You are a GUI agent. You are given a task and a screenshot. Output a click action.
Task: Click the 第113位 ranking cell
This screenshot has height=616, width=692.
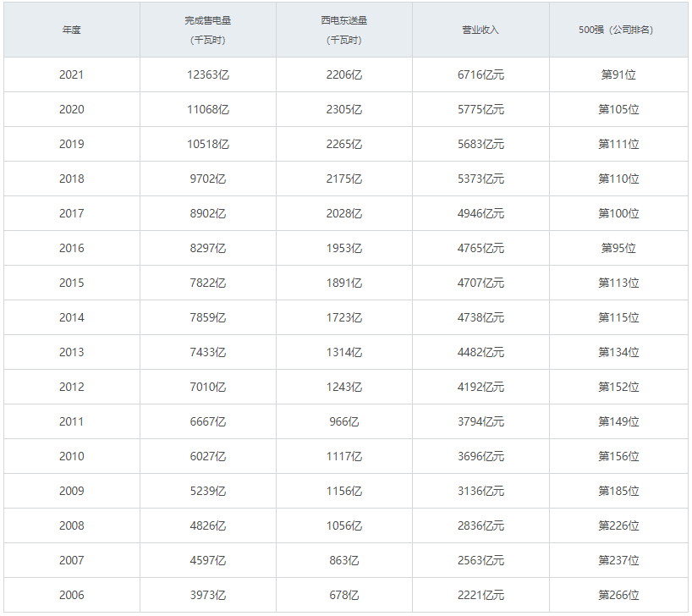[618, 283]
